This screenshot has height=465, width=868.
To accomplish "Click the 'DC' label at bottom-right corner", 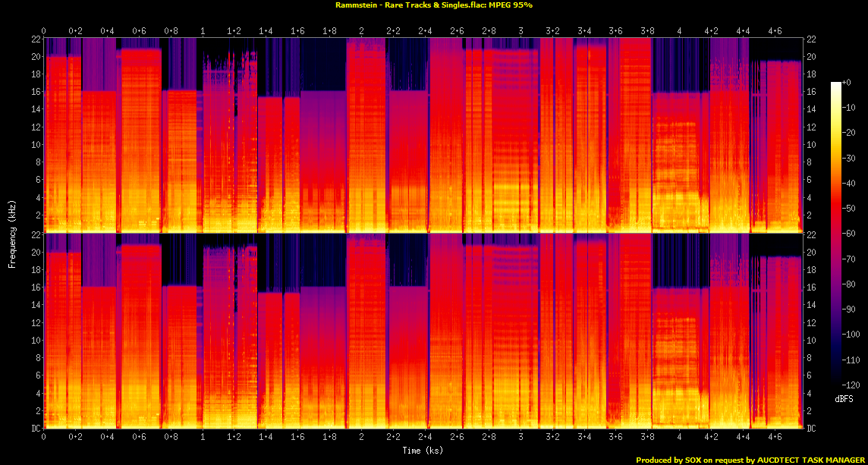I will point(811,428).
